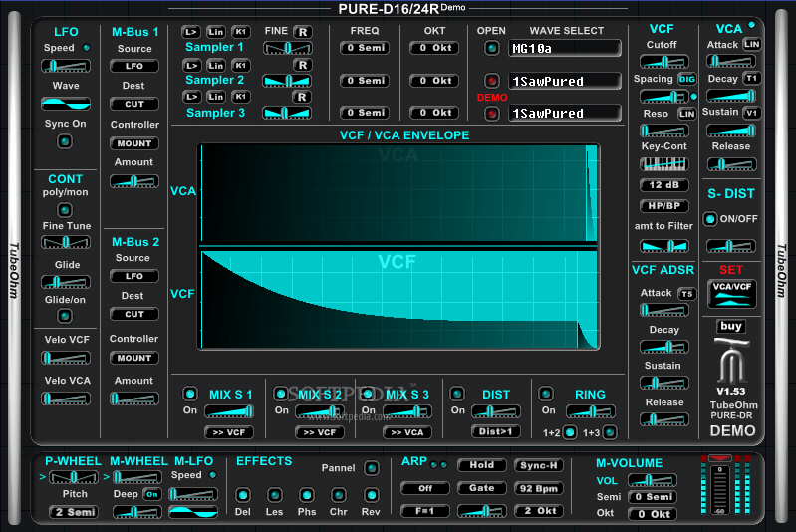The image size is (796, 532).
Task: Toggle Sampler 2 OPEN red LED
Action: click(x=491, y=81)
